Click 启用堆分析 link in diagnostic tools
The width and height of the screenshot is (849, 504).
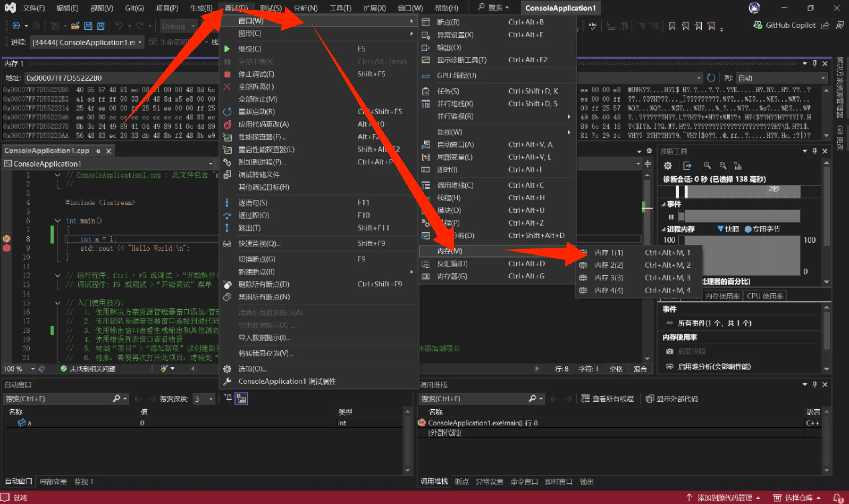(x=714, y=367)
